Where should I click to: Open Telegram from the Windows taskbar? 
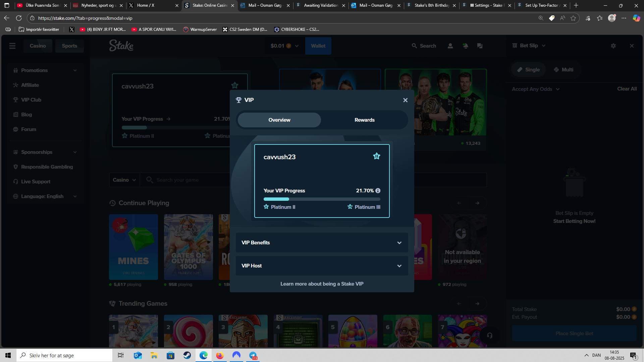click(x=253, y=355)
